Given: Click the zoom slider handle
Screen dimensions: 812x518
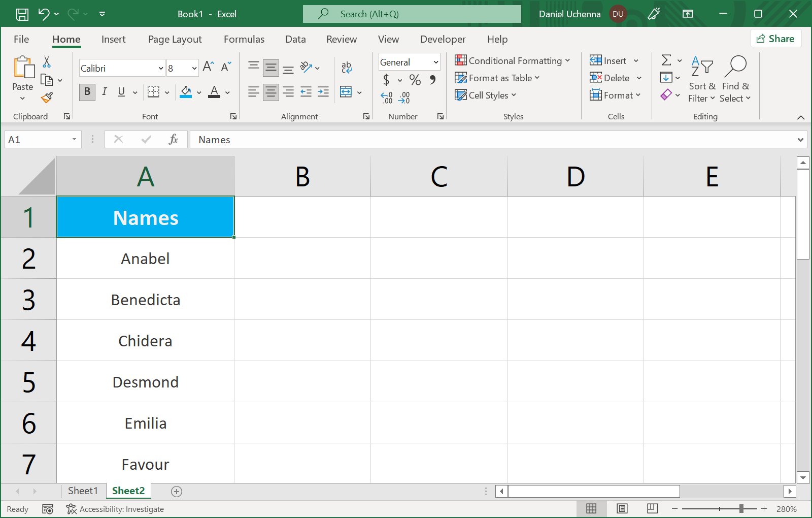Looking at the screenshot, I should [741, 509].
